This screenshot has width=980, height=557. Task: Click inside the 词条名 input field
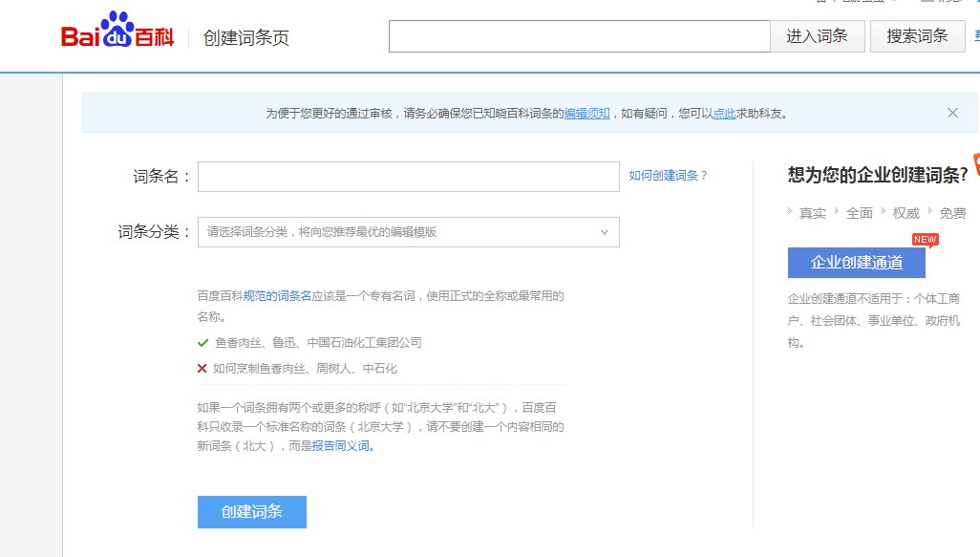408,176
